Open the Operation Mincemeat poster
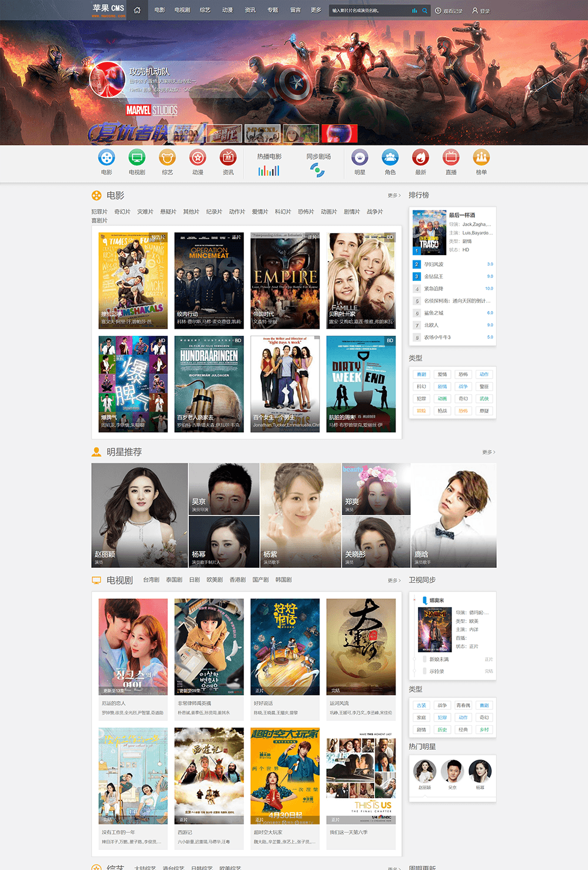Viewport: 588px width, 870px height. [209, 280]
